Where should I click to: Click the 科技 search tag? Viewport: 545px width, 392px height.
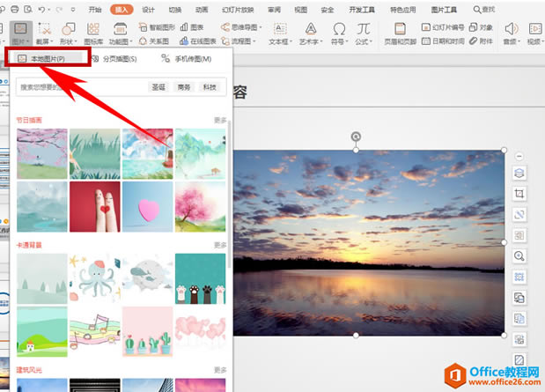210,87
